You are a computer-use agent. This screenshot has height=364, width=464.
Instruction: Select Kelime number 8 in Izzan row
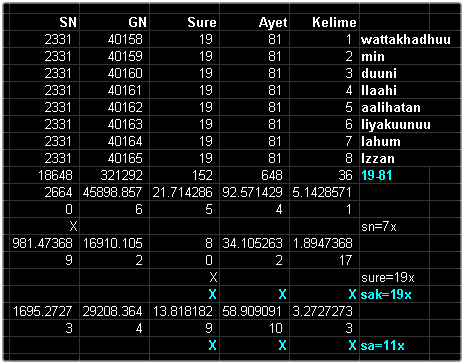349,158
